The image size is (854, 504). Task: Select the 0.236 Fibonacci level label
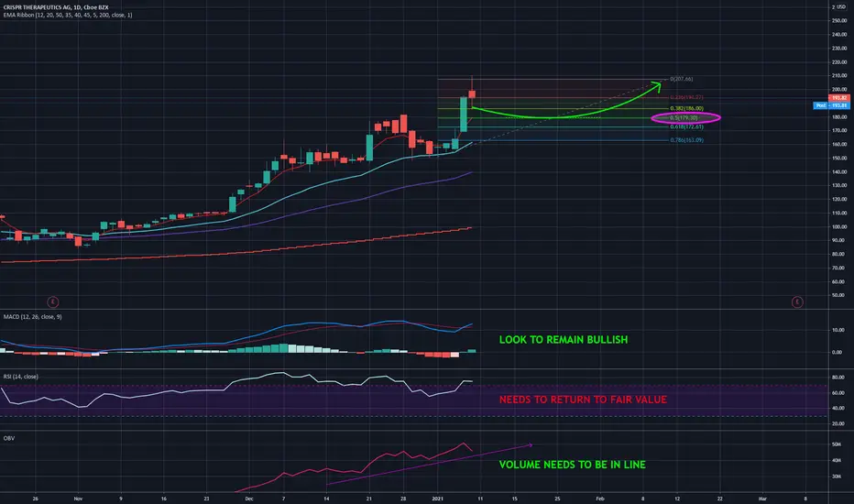click(686, 97)
